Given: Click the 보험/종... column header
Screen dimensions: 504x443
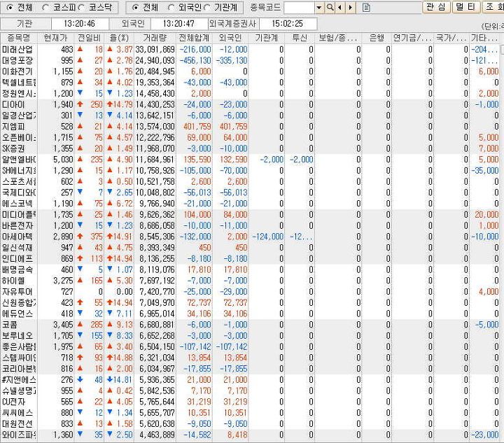Looking at the screenshot, I should 338,38.
